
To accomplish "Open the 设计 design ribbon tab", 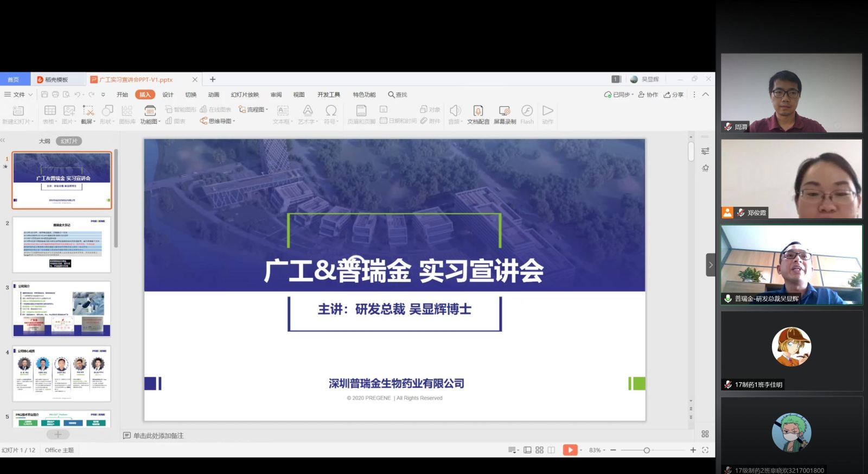I will pyautogui.click(x=168, y=94).
